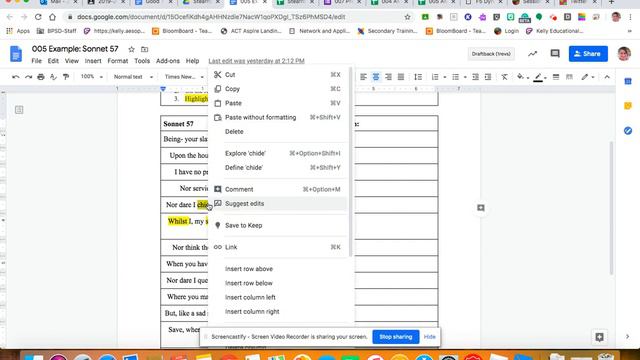Star this document
Screen dimensions: 640x360
131,49
